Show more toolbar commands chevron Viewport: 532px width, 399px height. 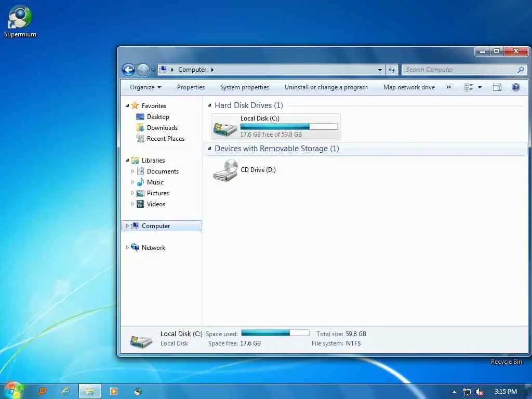pos(448,87)
